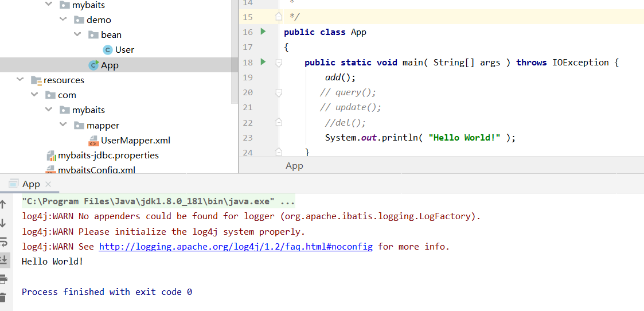Viewport: 644px width, 311px height.
Task: Click the resources folder icon
Action: [37, 80]
